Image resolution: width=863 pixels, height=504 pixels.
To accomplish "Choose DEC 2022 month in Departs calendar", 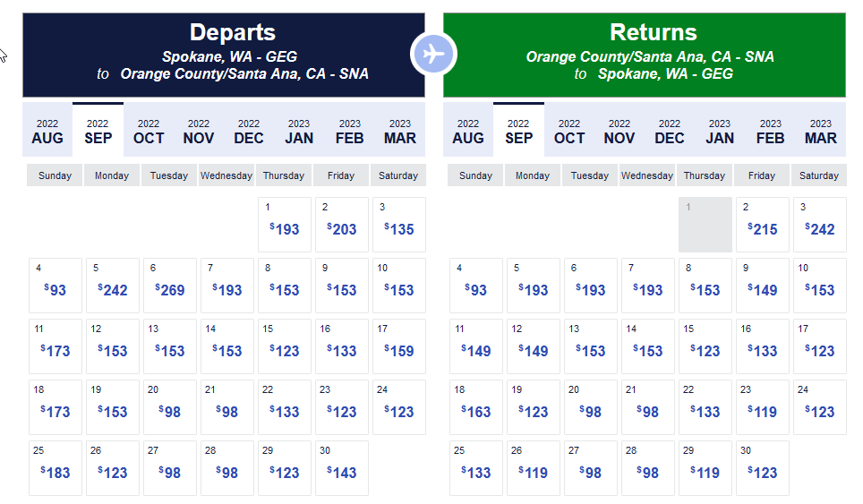I will (x=249, y=131).
